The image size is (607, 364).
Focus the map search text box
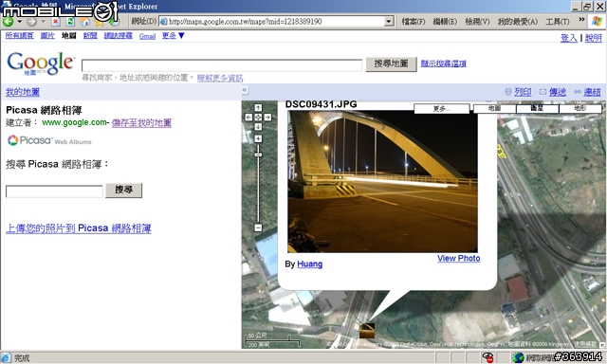221,65
